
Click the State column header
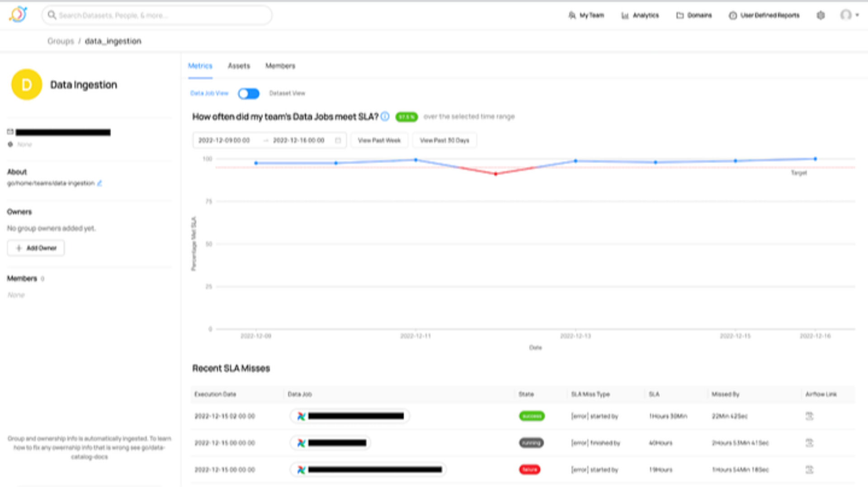526,394
